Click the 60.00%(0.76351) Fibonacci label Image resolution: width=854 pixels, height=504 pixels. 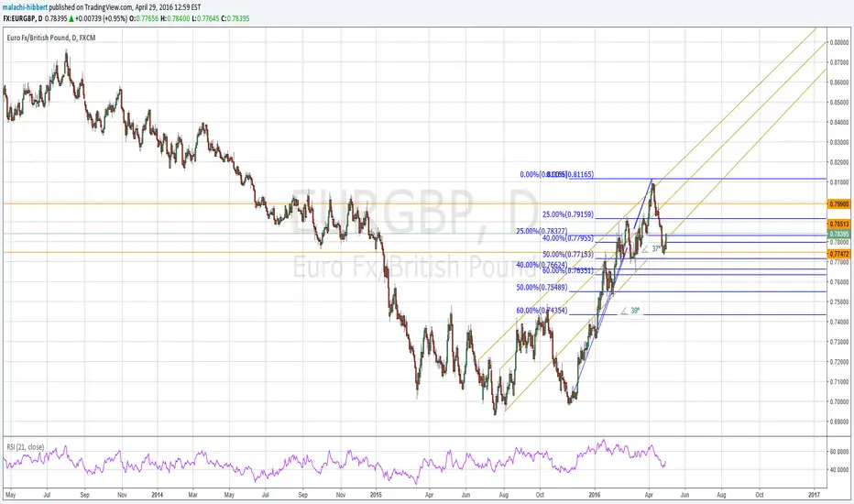[x=568, y=271]
